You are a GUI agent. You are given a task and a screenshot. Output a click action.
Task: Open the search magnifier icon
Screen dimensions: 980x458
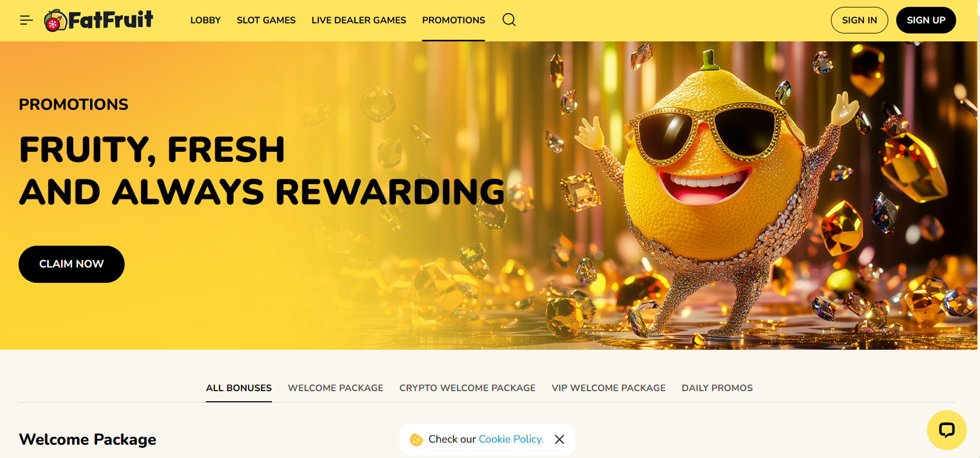pos(509,20)
